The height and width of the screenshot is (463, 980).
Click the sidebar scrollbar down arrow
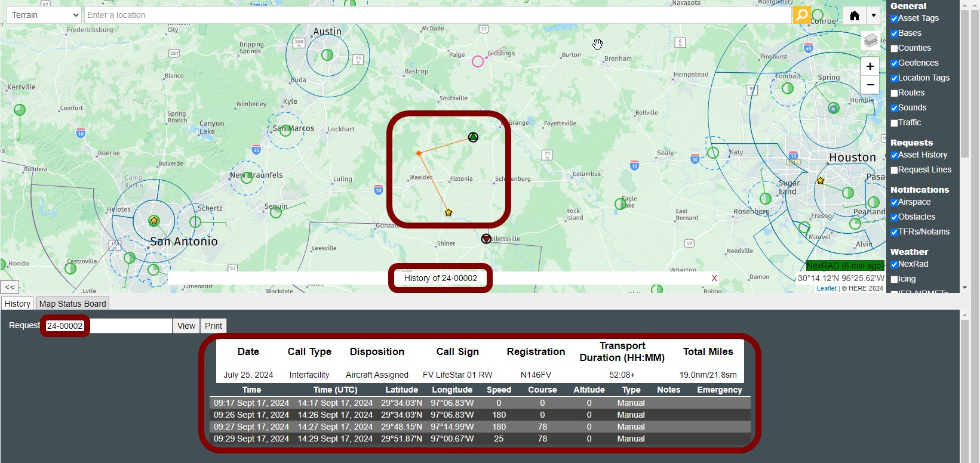tap(964, 288)
